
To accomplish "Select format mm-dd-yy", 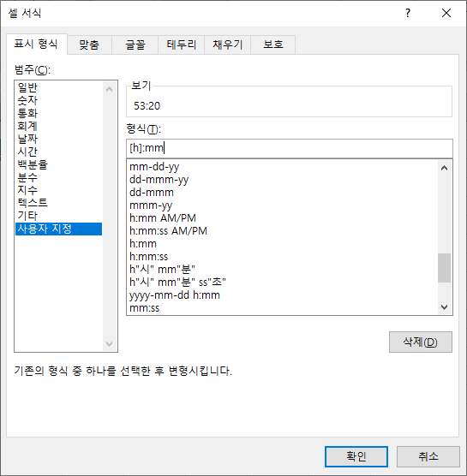I will (282, 167).
